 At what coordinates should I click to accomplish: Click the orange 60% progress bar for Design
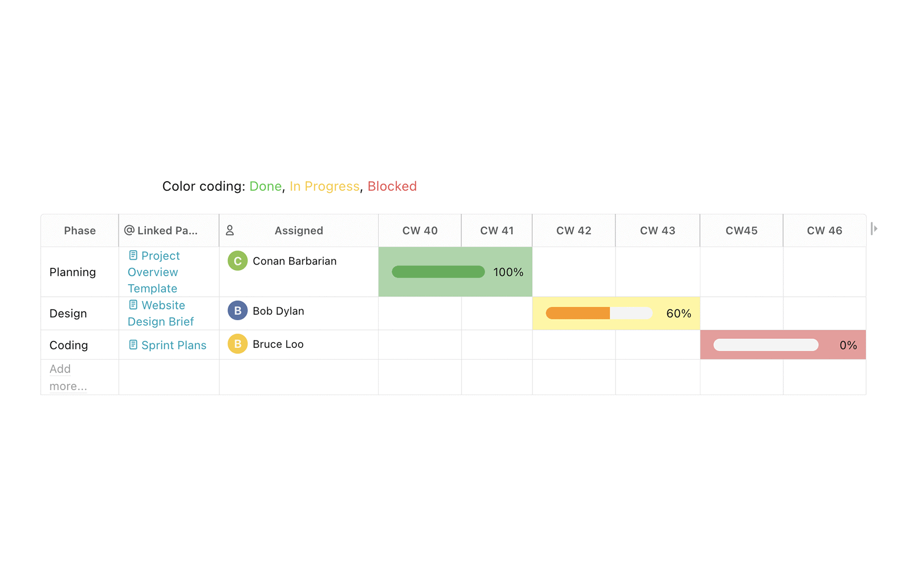tap(577, 313)
